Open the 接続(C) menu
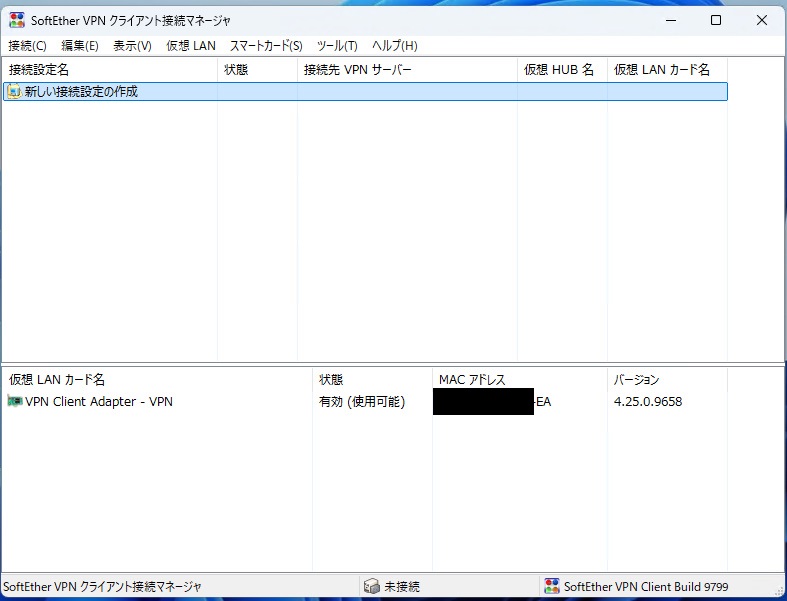The width and height of the screenshot is (787, 601). coord(27,46)
